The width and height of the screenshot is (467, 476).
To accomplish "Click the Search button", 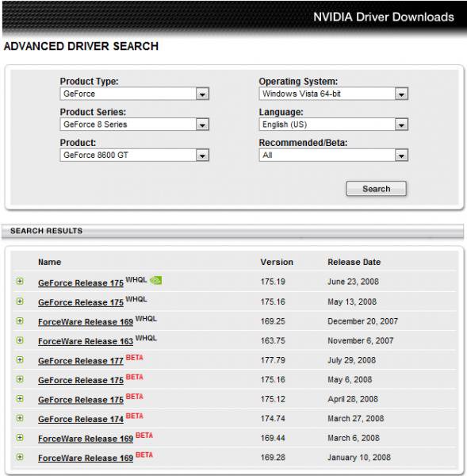I will 377,189.
